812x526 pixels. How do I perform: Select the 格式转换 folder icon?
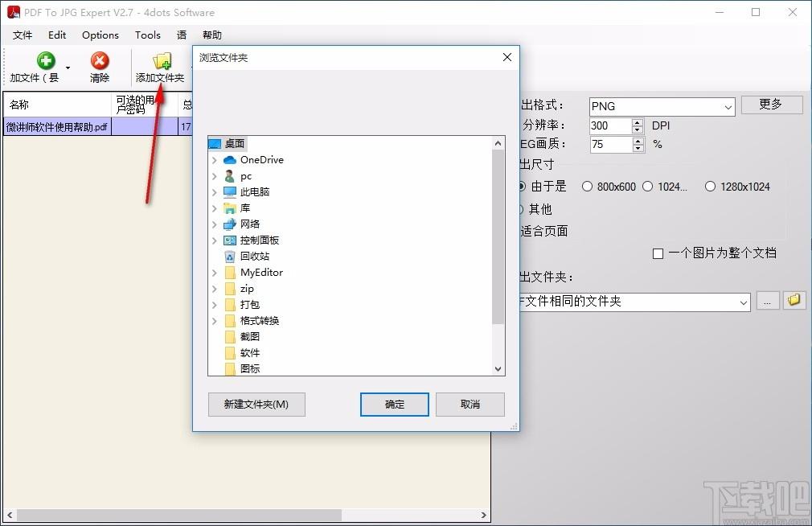click(x=231, y=321)
